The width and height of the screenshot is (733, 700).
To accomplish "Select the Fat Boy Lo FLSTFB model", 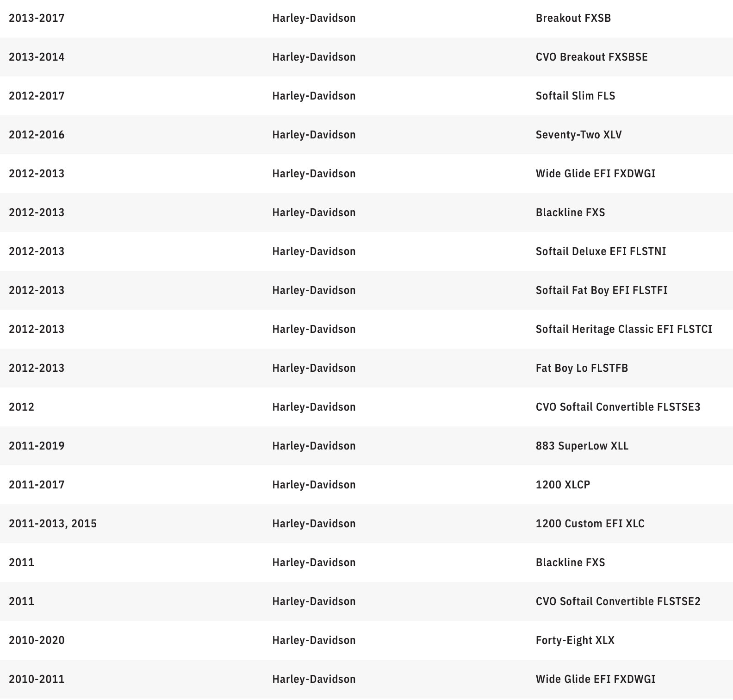I will (582, 368).
